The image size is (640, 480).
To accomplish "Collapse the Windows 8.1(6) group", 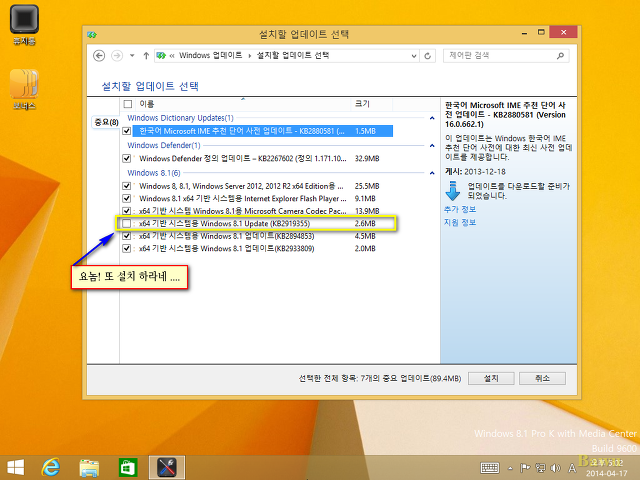I will pos(432,173).
